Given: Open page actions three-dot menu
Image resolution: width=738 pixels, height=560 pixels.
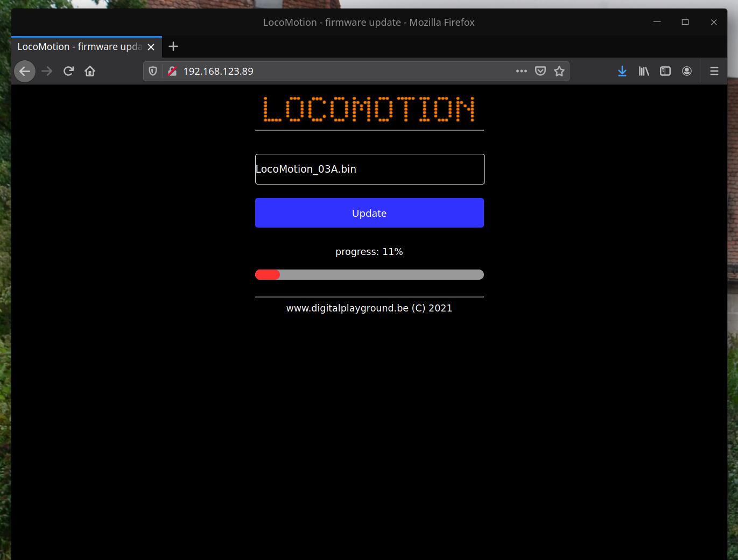Looking at the screenshot, I should [x=521, y=71].
